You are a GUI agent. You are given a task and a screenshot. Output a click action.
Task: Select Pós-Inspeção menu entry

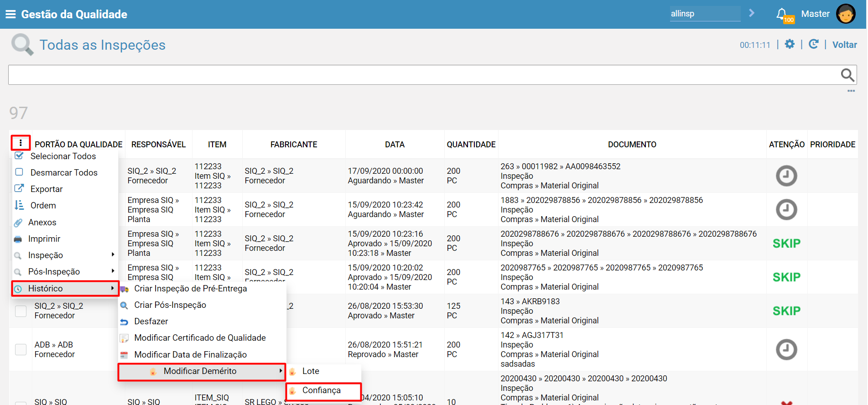point(65,271)
